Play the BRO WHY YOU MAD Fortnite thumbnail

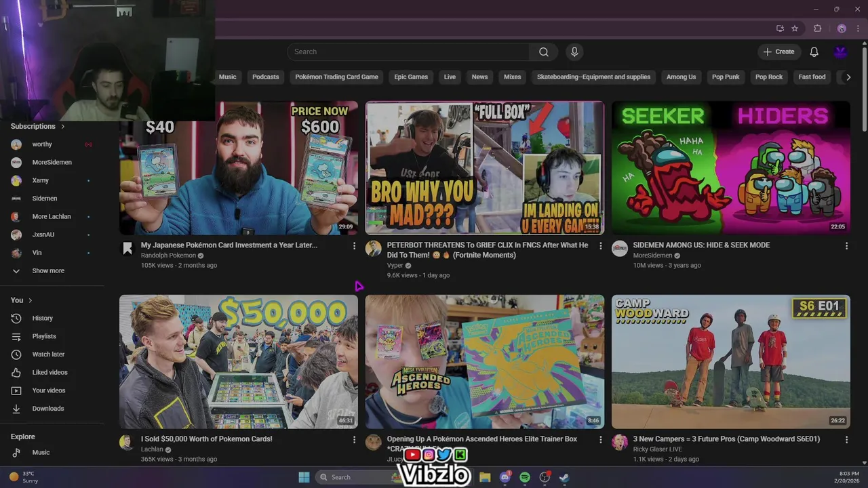click(x=485, y=168)
